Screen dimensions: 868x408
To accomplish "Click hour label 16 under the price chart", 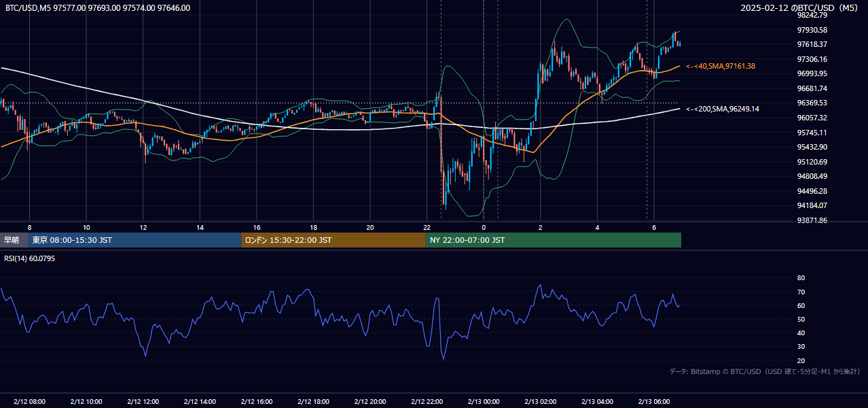I will tap(256, 227).
